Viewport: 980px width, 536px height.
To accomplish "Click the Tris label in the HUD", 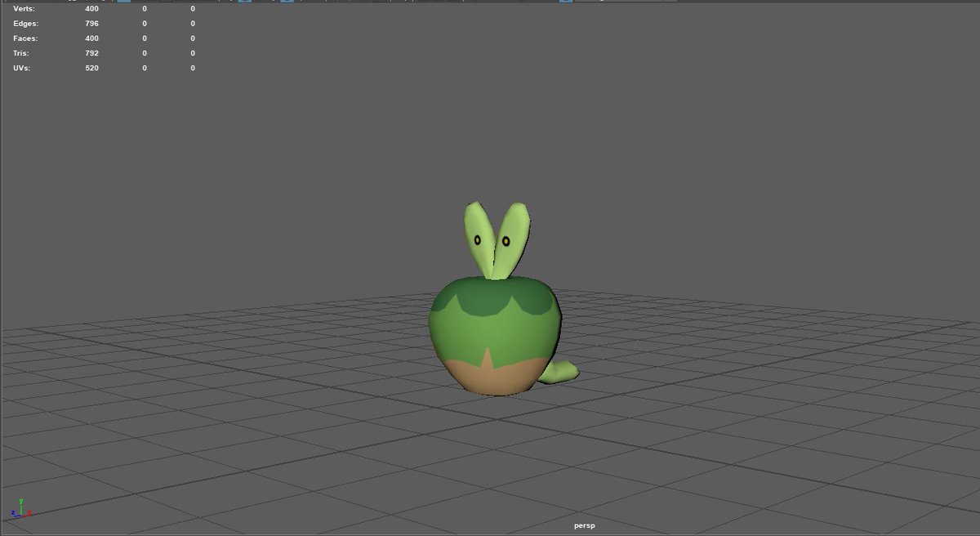I will point(22,53).
